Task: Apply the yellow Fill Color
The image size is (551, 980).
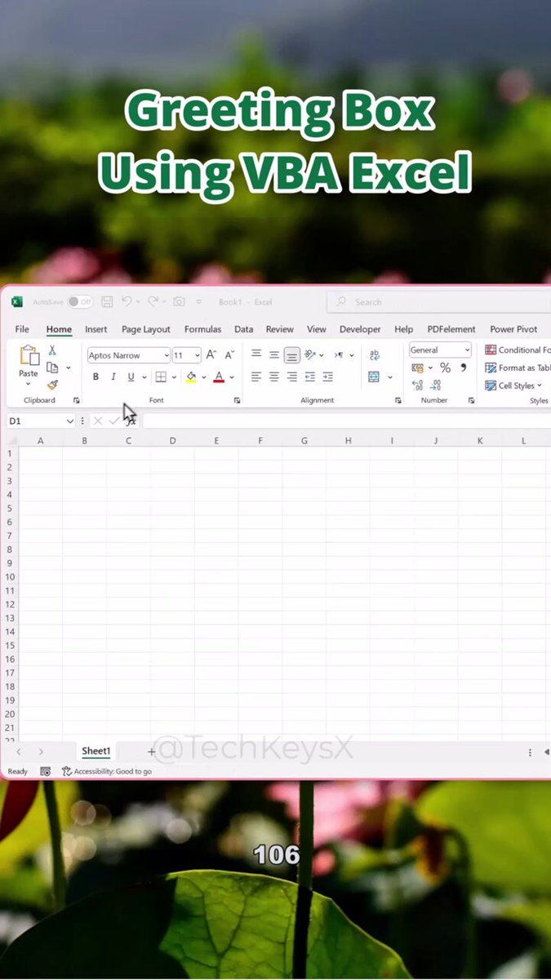Action: pos(191,377)
